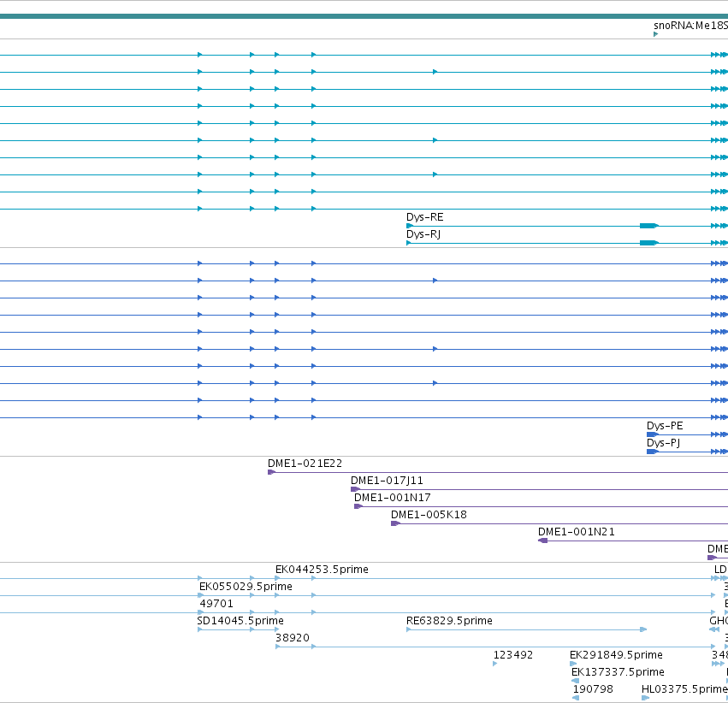Image resolution: width=728 pixels, height=703 pixels.
Task: Open the DME1-001N17 clone label
Action: point(393,498)
